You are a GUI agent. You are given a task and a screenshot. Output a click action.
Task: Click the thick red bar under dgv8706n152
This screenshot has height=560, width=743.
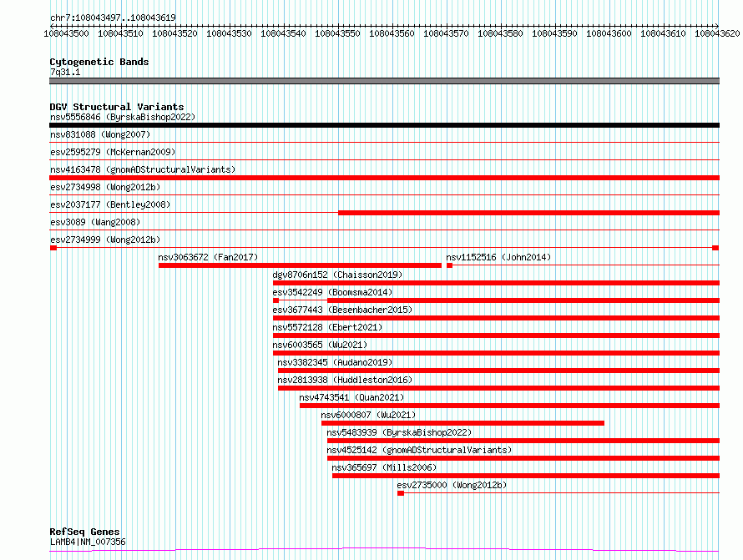pyautogui.click(x=496, y=283)
